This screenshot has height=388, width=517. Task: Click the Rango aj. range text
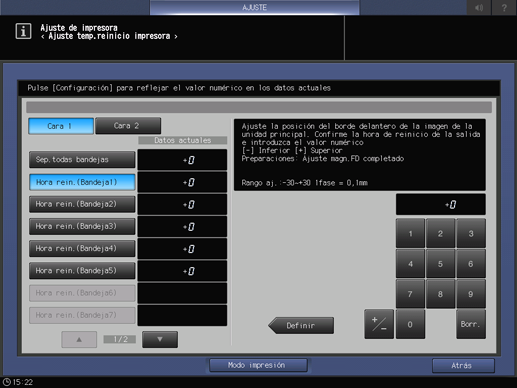click(305, 183)
